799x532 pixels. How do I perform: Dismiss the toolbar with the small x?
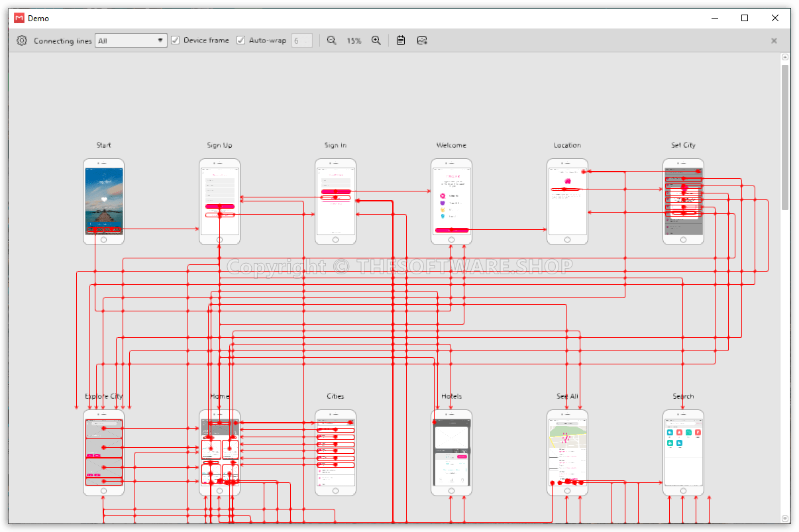773,40
